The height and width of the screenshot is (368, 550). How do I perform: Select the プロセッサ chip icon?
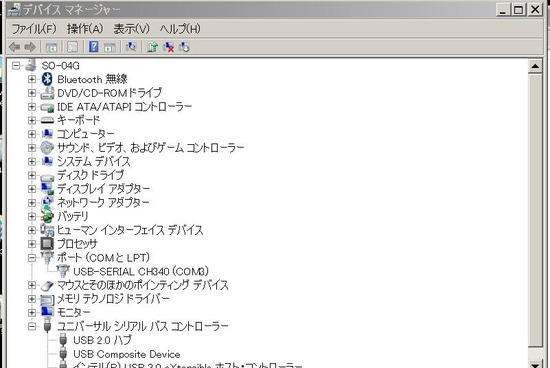[47, 243]
